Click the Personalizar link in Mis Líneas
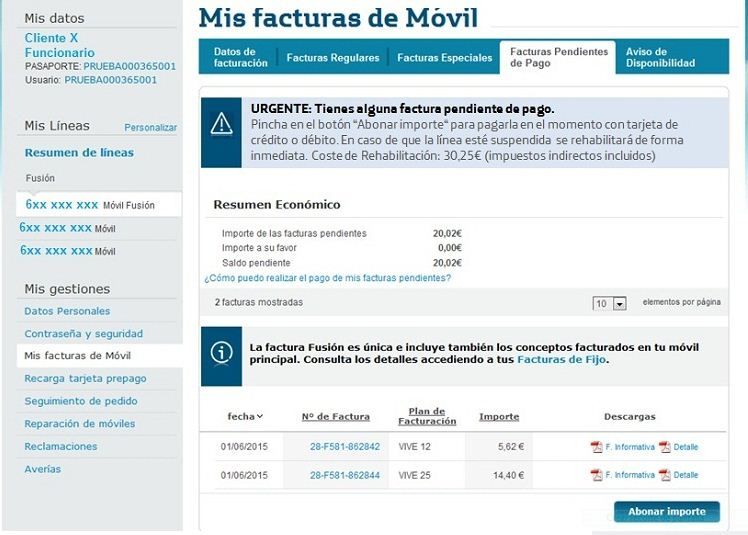 (150, 128)
